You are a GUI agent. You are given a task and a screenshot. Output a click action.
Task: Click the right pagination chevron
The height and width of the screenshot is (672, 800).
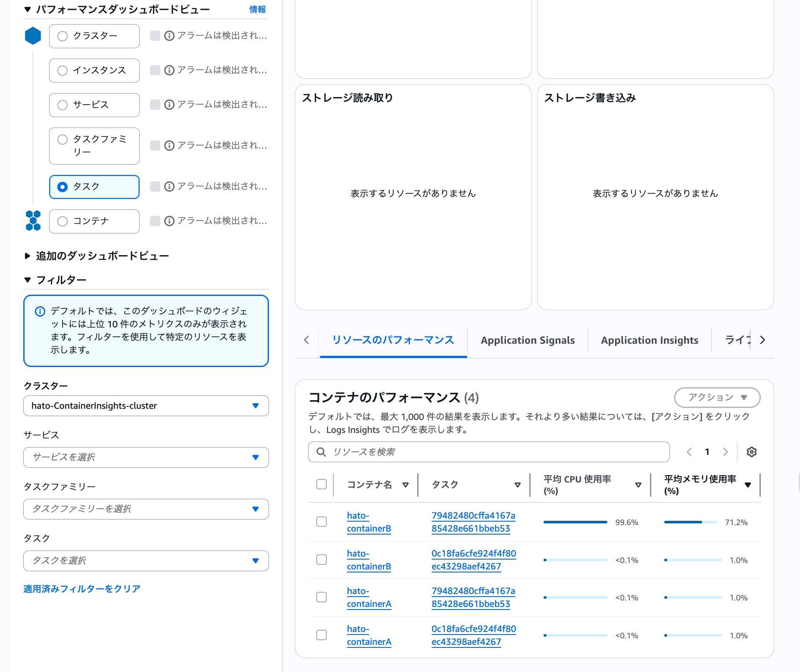(x=726, y=452)
